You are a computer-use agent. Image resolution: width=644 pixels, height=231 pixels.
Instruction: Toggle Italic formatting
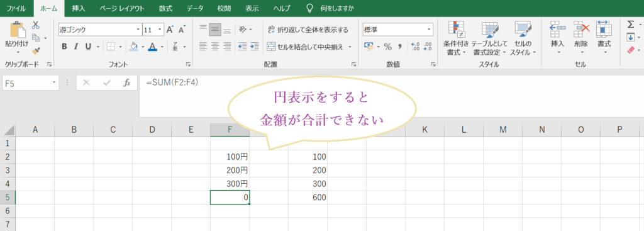tap(75, 47)
